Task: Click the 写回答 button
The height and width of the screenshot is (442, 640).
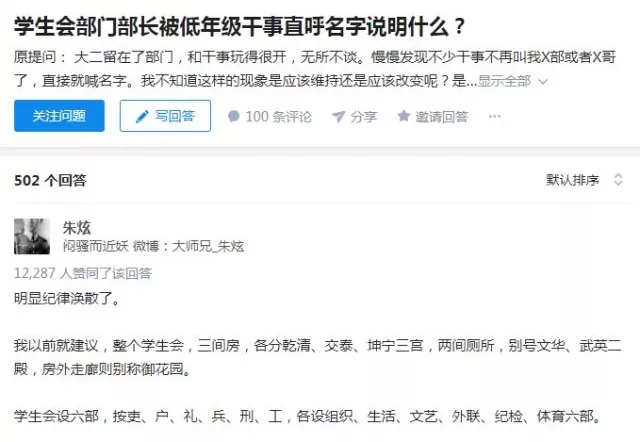Action: 165,116
